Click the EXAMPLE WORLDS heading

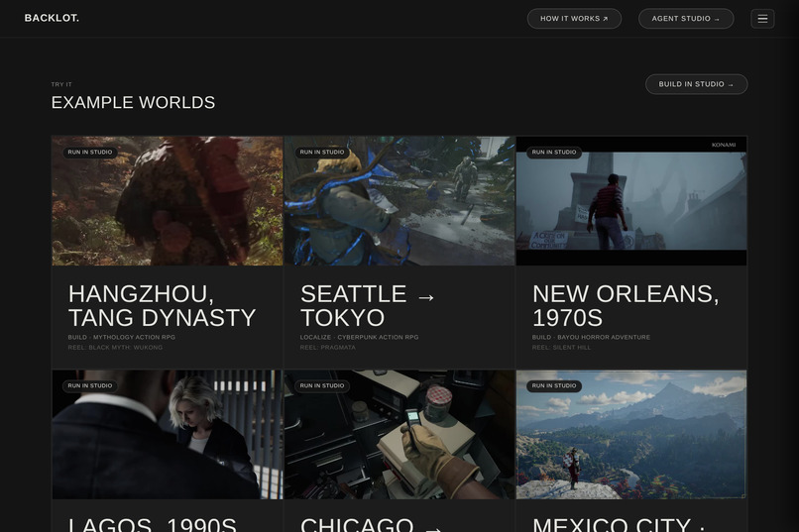(x=133, y=102)
